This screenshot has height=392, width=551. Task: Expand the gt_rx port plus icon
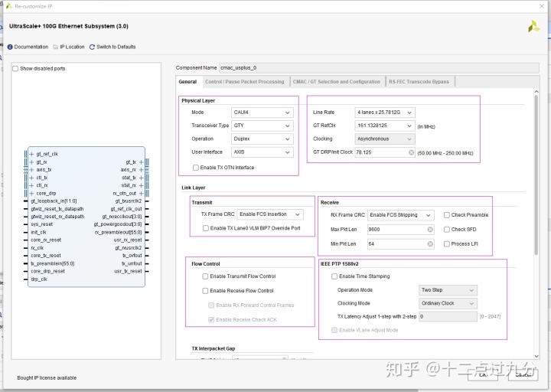[31, 162]
